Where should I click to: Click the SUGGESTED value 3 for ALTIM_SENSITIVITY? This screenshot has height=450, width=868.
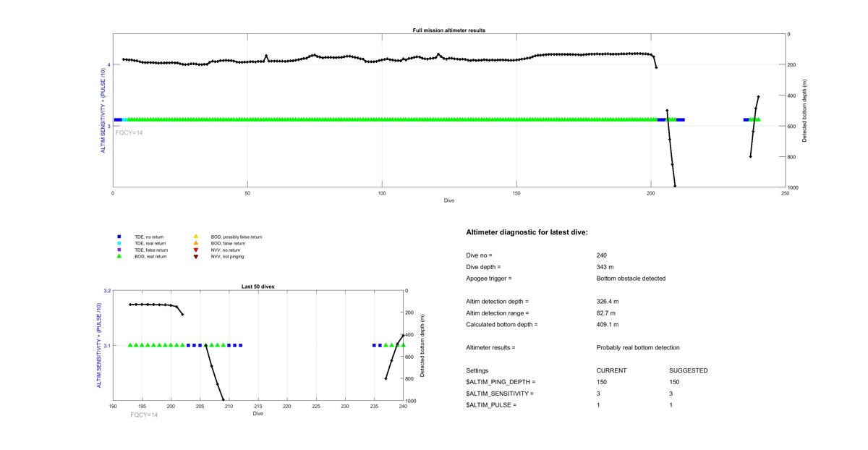click(671, 394)
